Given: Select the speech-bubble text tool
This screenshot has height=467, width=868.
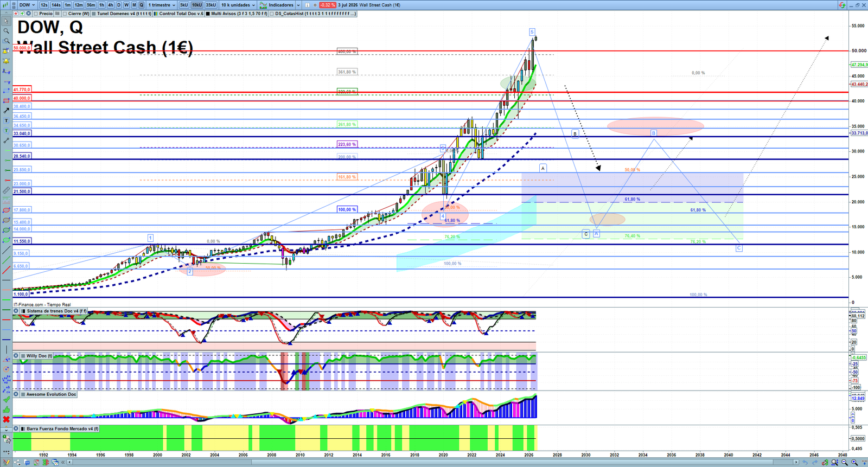Looking at the screenshot, I should click(6, 131).
